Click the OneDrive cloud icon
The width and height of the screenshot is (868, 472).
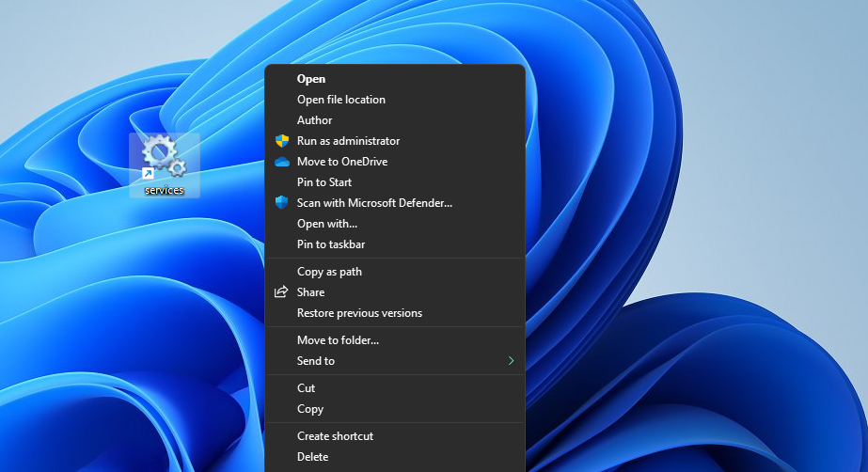point(281,162)
